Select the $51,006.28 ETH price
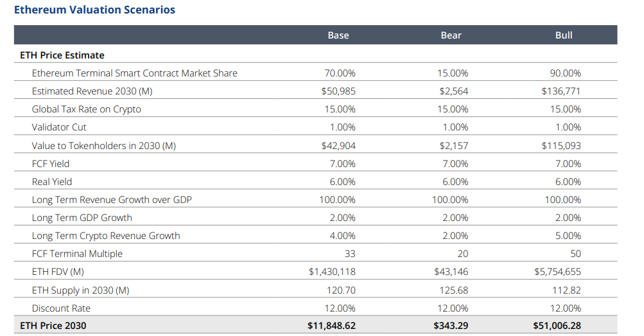The height and width of the screenshot is (336, 644). [557, 326]
